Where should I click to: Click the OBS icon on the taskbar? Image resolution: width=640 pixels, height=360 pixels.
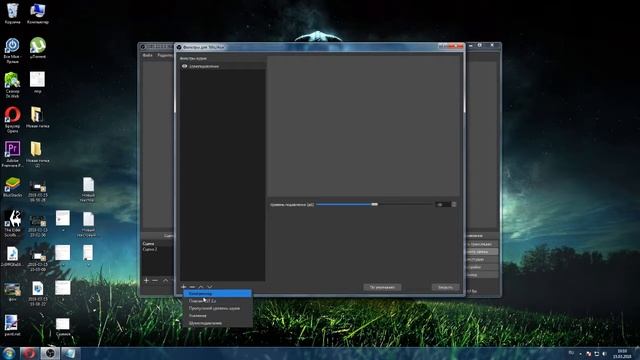pyautogui.click(x=50, y=353)
